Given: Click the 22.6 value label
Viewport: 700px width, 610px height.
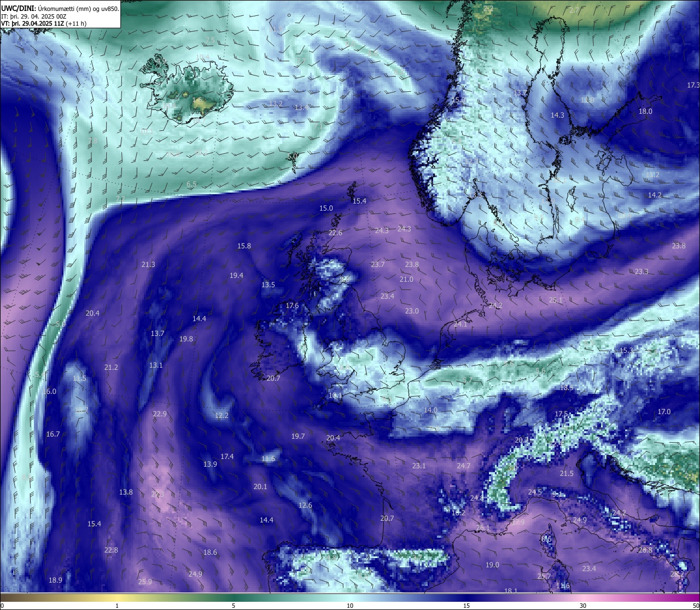Looking at the screenshot, I should (335, 233).
